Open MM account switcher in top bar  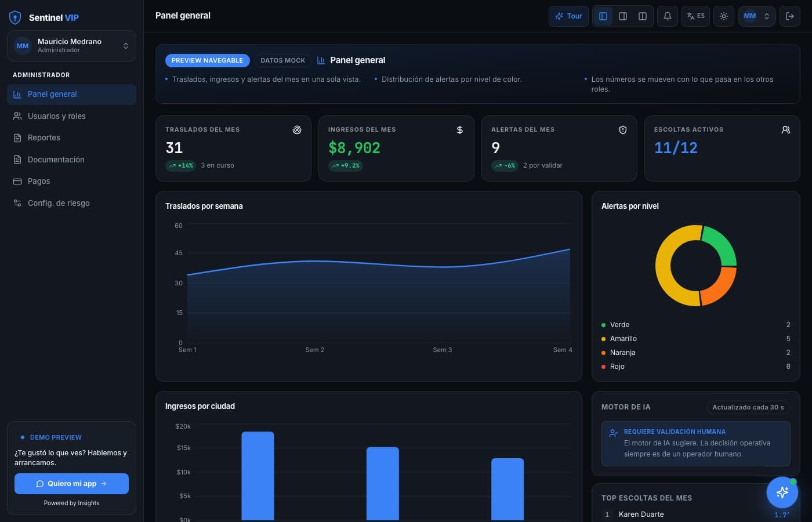tap(756, 16)
